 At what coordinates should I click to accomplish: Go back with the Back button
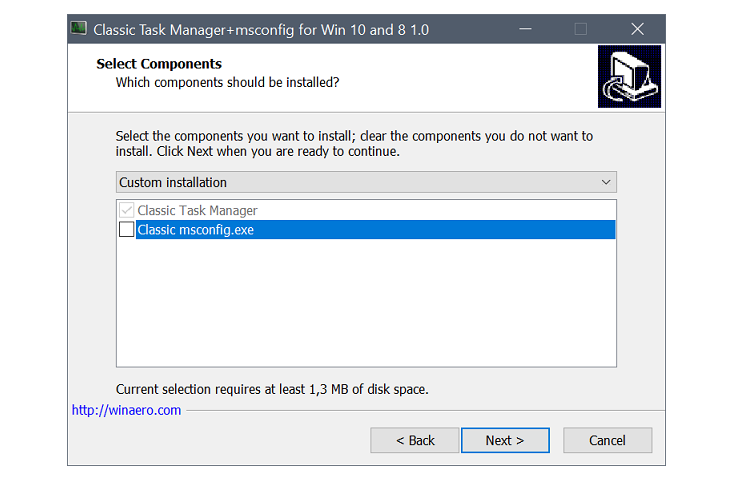pos(415,440)
